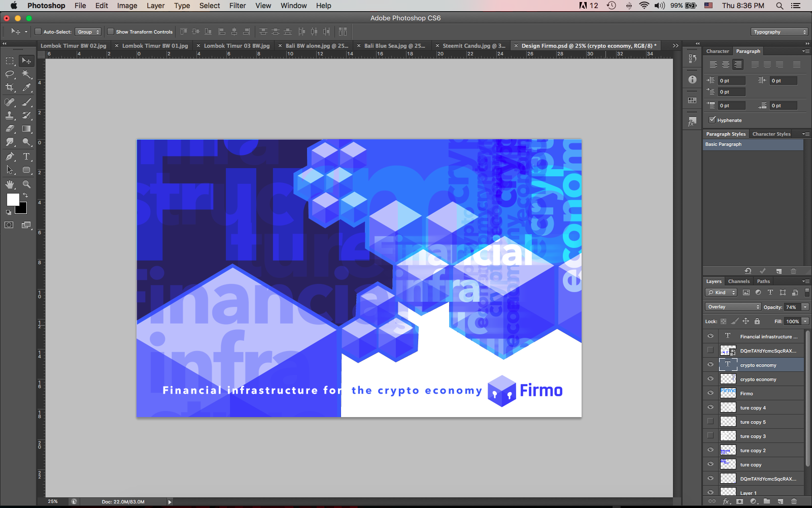812x508 pixels.
Task: Select the Hand tool
Action: click(10, 184)
